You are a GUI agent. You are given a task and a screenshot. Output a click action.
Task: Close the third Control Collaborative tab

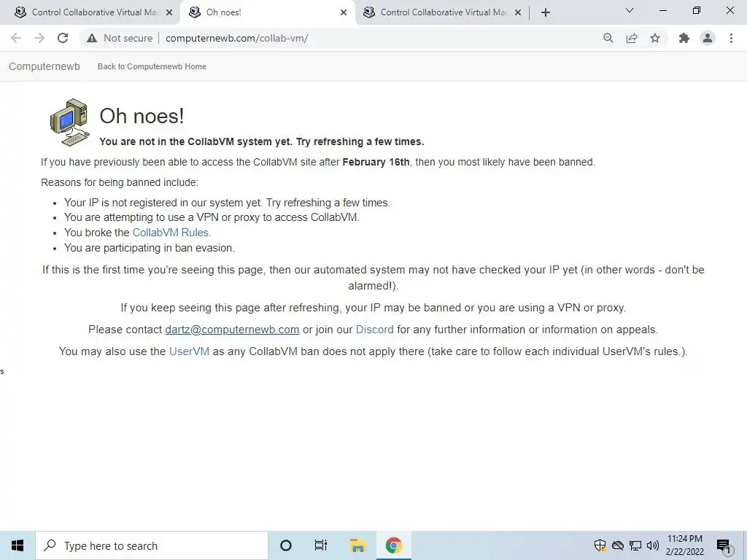pyautogui.click(x=518, y=13)
